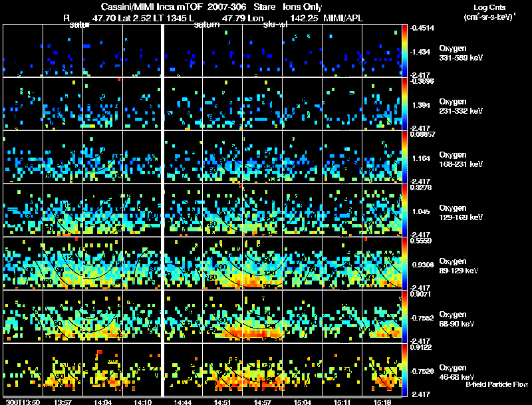532x405 pixels.
Task: Select the Oxygen 331-589 keV row label
Action: 461,53
